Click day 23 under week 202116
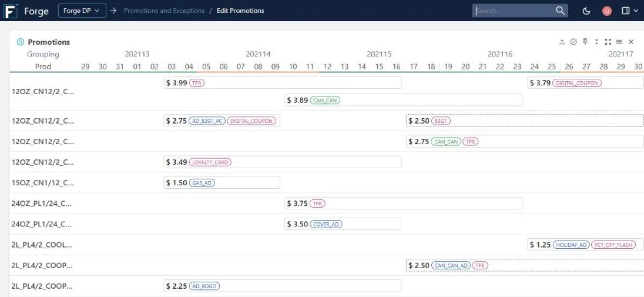The image size is (644, 297). click(x=517, y=66)
